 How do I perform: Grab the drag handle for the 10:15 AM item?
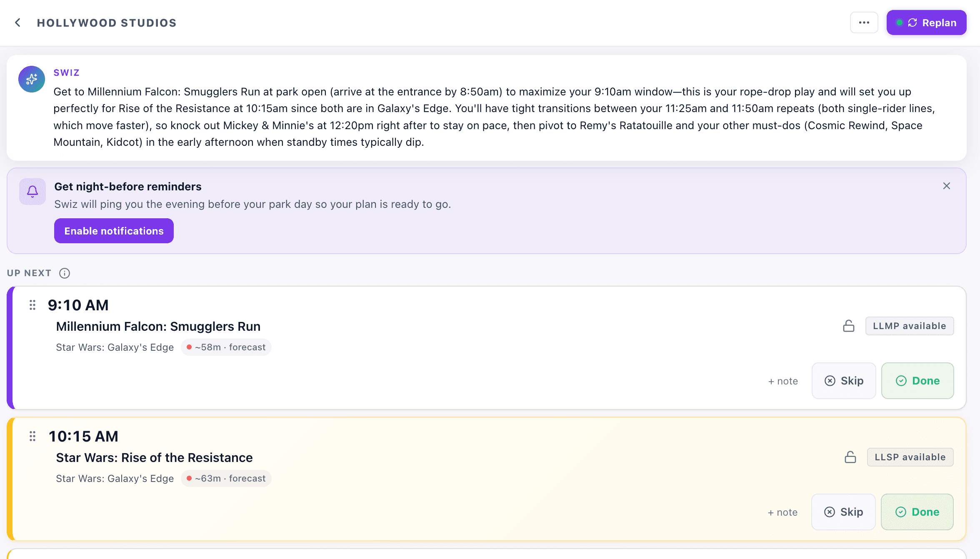click(32, 436)
